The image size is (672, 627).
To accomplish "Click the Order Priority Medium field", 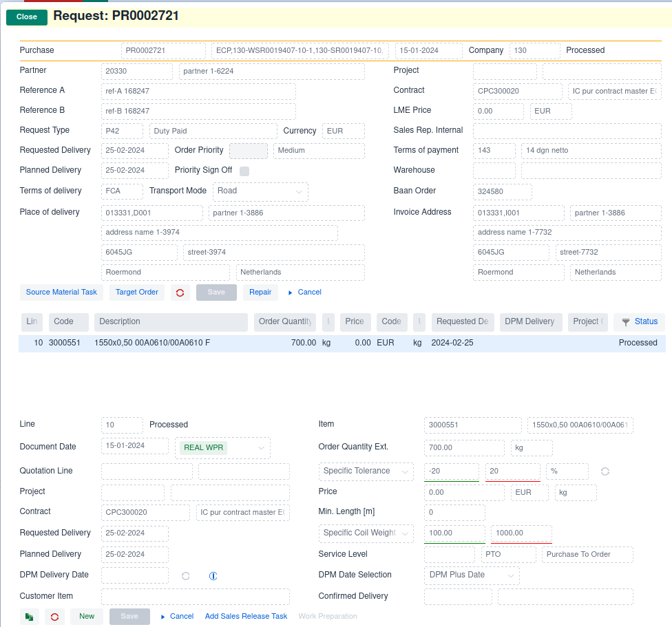I will [319, 151].
